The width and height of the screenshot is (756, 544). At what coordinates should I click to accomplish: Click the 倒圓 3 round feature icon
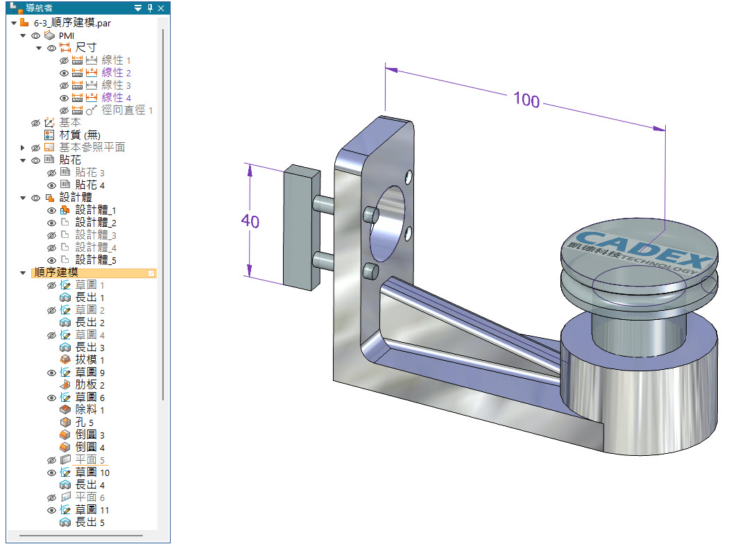coord(65,435)
